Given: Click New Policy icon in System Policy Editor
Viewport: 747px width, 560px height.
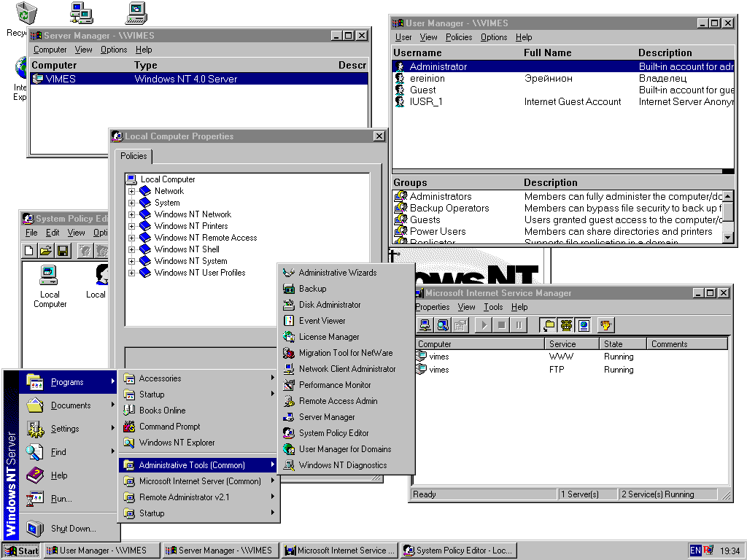Looking at the screenshot, I should (x=30, y=251).
